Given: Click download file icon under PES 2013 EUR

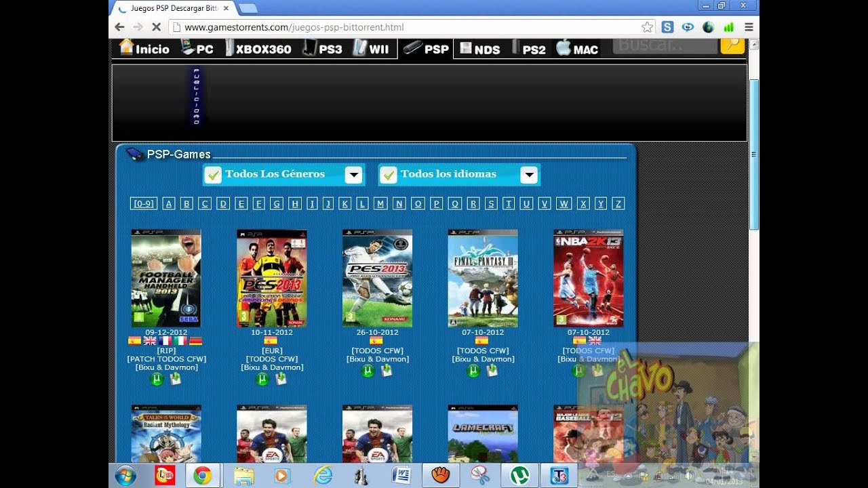Looking at the screenshot, I should [x=281, y=378].
